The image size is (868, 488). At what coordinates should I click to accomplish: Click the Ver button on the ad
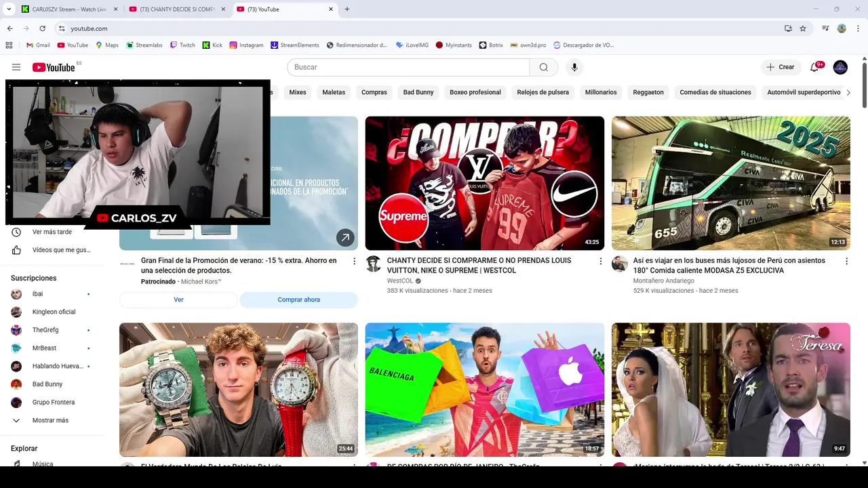(178, 300)
